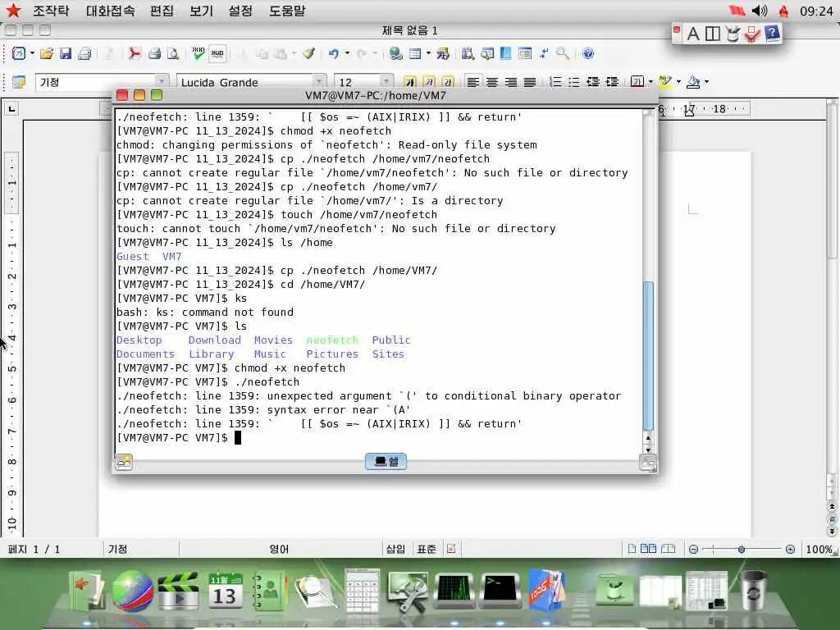Viewport: 840px width, 630px height.
Task: Click the '영어' language field in status bar
Action: [x=279, y=549]
